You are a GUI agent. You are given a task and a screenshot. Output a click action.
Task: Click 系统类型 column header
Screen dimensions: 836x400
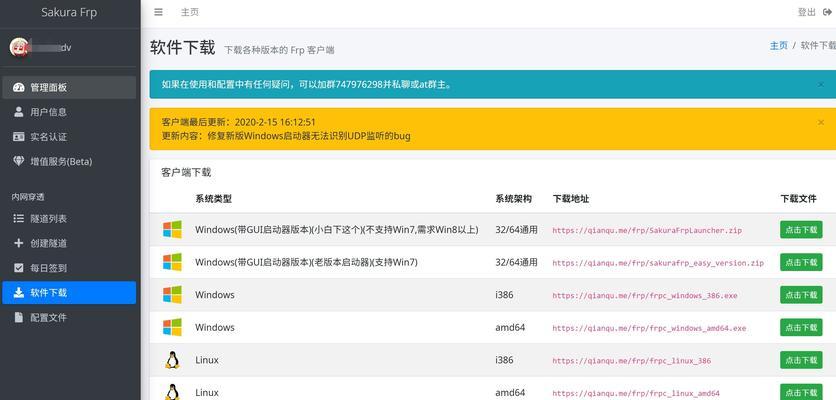tap(213, 198)
